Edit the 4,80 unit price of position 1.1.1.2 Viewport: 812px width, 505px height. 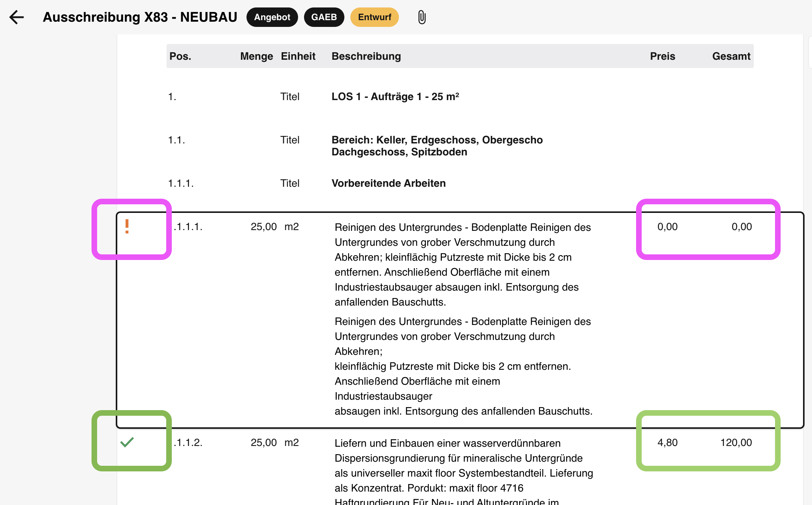coord(667,443)
